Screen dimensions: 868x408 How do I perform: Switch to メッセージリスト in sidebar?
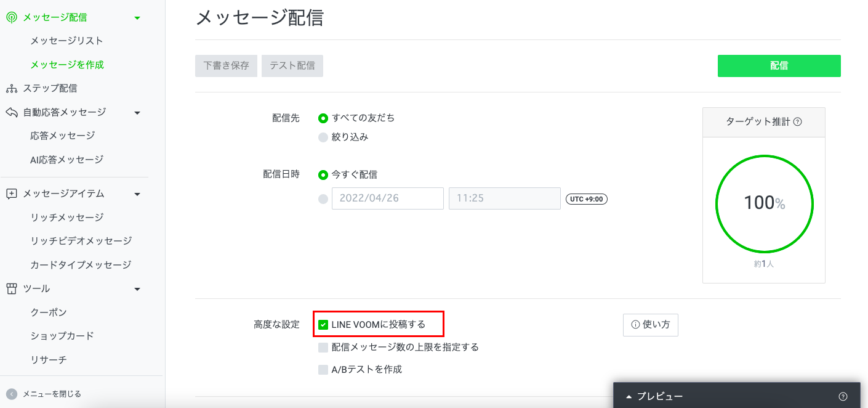[x=66, y=40]
